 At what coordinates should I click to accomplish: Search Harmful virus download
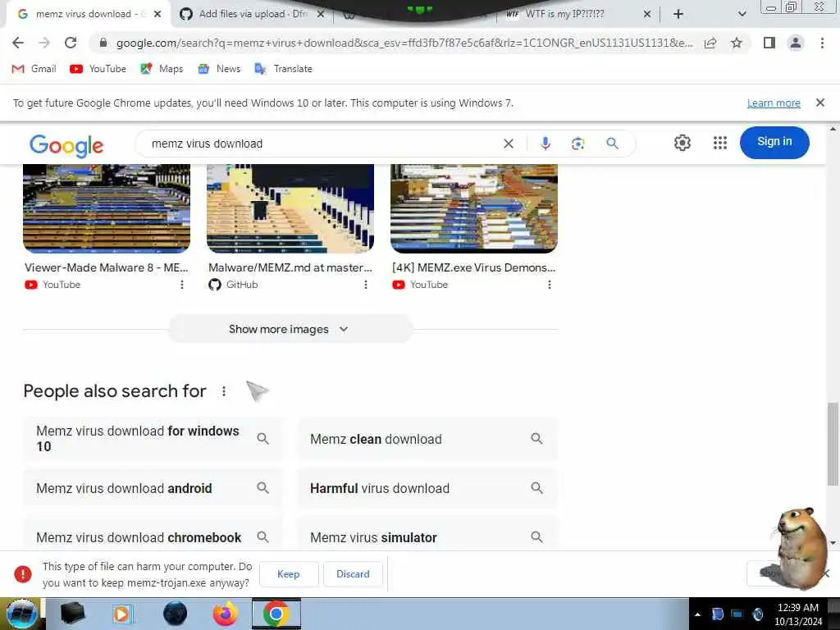(427, 488)
